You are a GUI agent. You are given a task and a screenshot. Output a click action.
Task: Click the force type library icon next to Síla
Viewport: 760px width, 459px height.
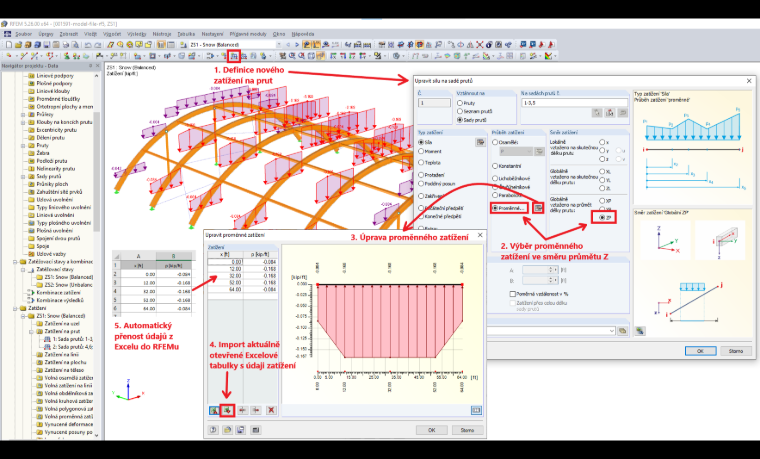(480, 142)
